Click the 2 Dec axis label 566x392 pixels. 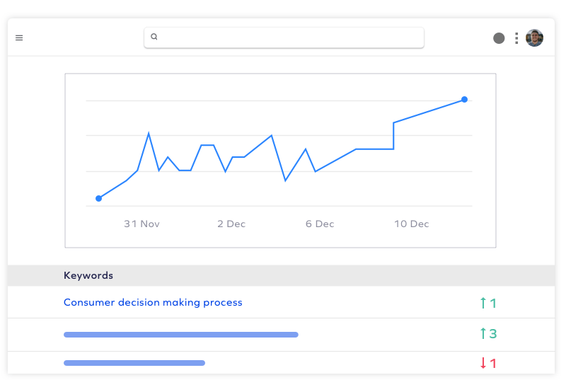tap(231, 224)
